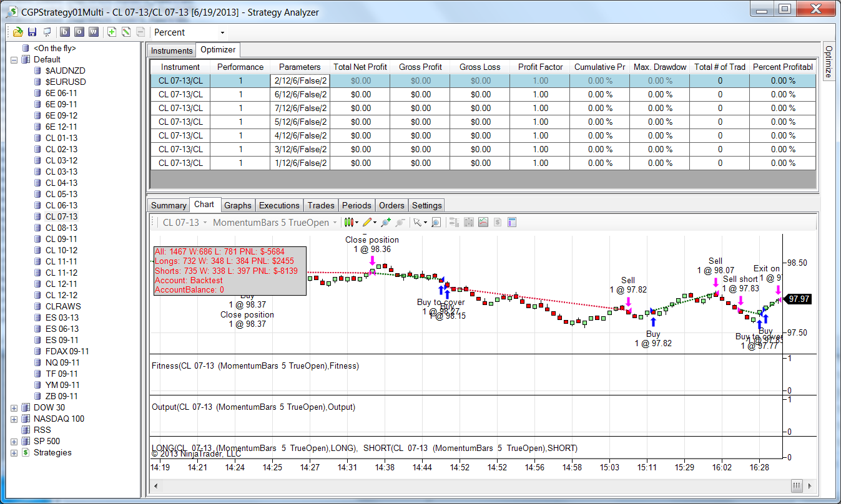The height and width of the screenshot is (504, 841).
Task: Click the Gross Loss column header
Action: click(x=480, y=67)
